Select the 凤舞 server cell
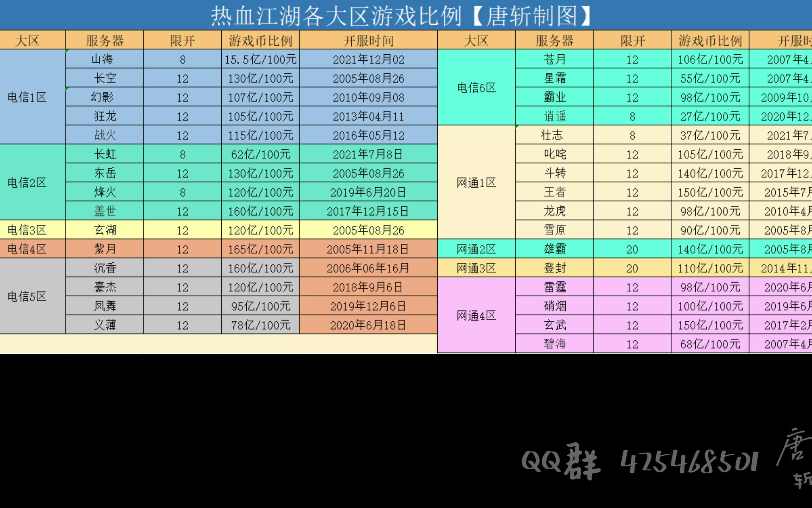Viewport: 812px width, 508px height. [x=104, y=306]
